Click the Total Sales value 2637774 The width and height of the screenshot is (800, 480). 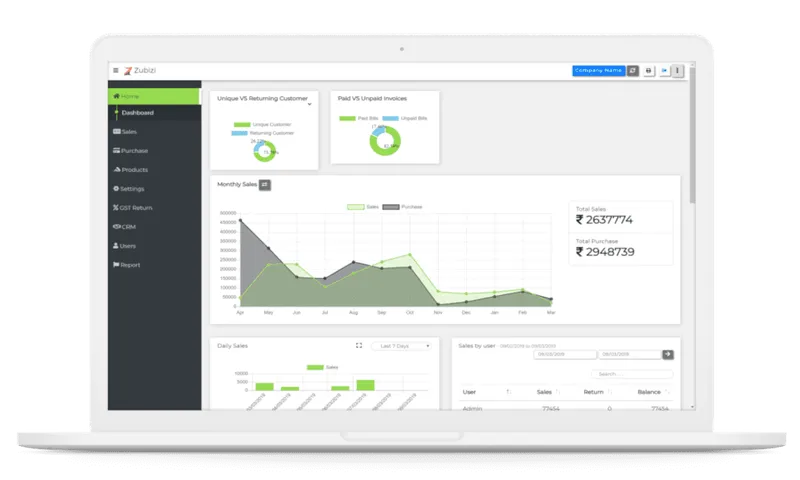point(604,220)
